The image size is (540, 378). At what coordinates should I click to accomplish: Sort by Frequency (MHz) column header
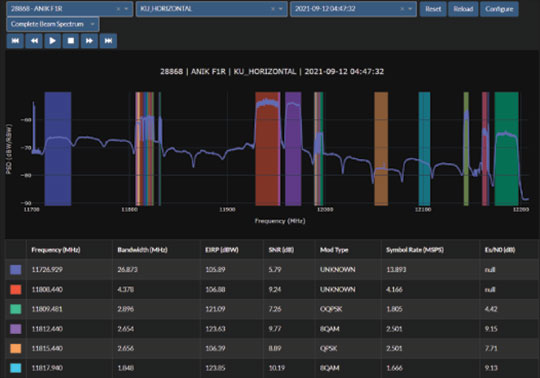coord(55,250)
